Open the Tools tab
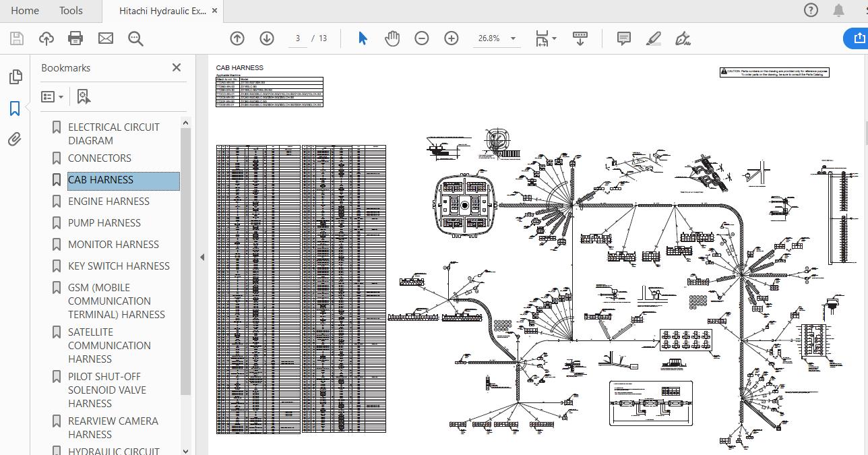This screenshot has width=868, height=455. click(x=71, y=10)
